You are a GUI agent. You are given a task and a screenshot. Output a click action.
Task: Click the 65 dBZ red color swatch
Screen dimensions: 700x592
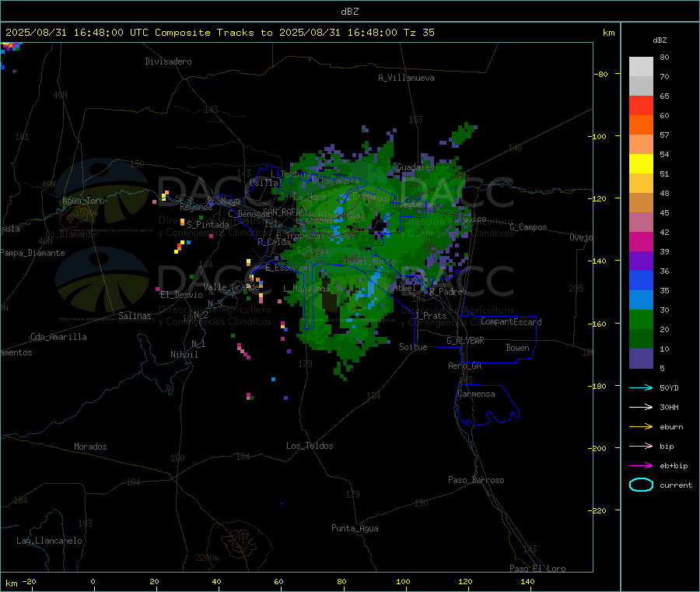[641, 105]
